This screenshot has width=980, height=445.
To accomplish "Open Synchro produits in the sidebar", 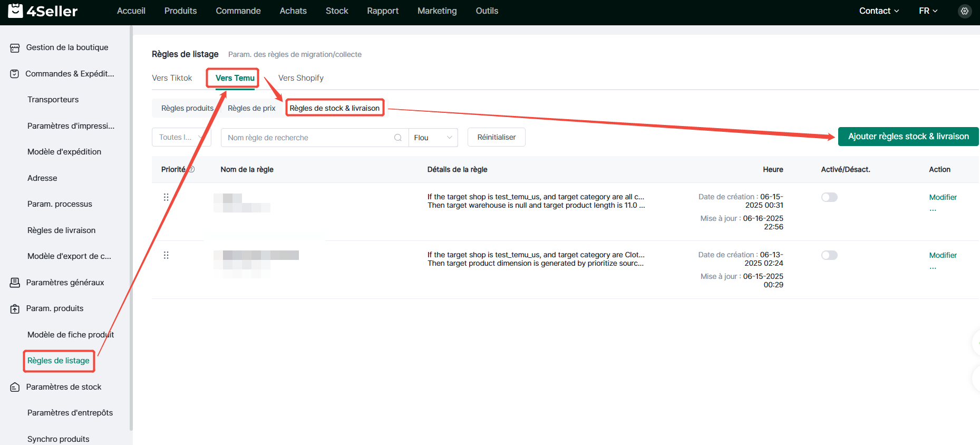I will click(x=59, y=439).
